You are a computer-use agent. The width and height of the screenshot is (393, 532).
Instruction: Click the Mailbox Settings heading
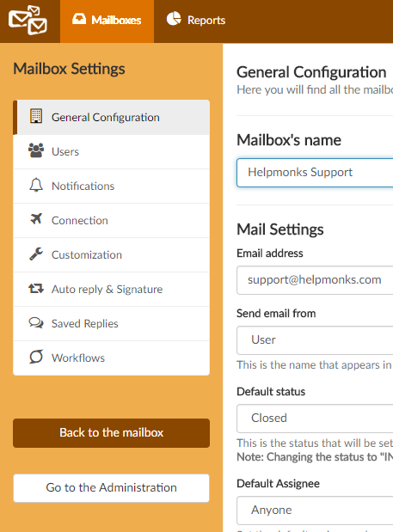point(69,69)
